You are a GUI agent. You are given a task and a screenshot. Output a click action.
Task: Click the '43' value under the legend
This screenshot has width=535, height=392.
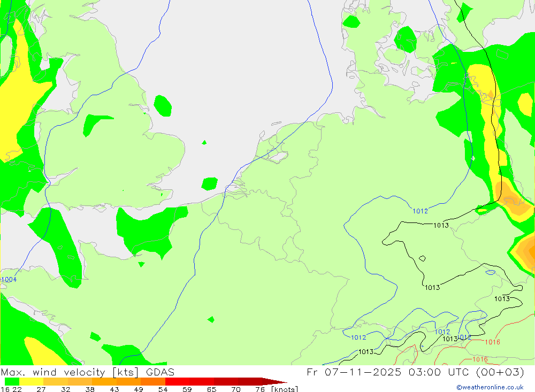coord(114,389)
